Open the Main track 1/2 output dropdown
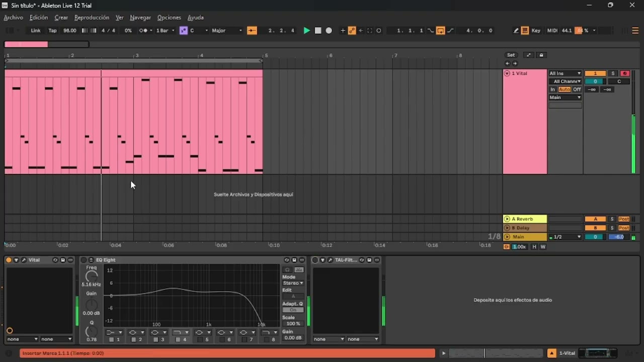Viewport: 644px width, 362px height. (x=565, y=237)
